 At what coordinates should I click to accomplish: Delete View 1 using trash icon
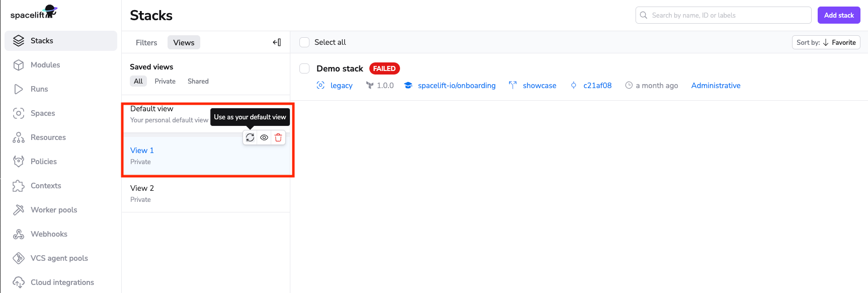278,137
